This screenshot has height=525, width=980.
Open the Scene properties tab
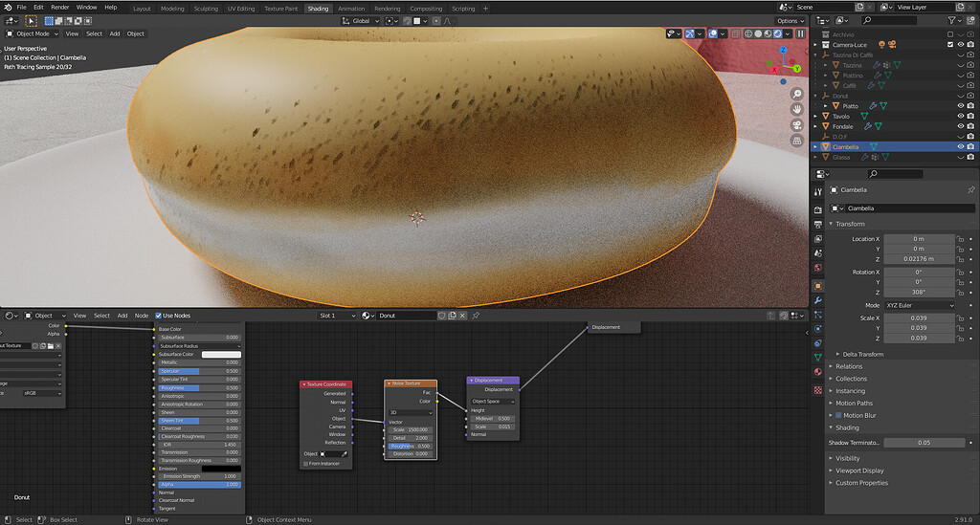817,253
